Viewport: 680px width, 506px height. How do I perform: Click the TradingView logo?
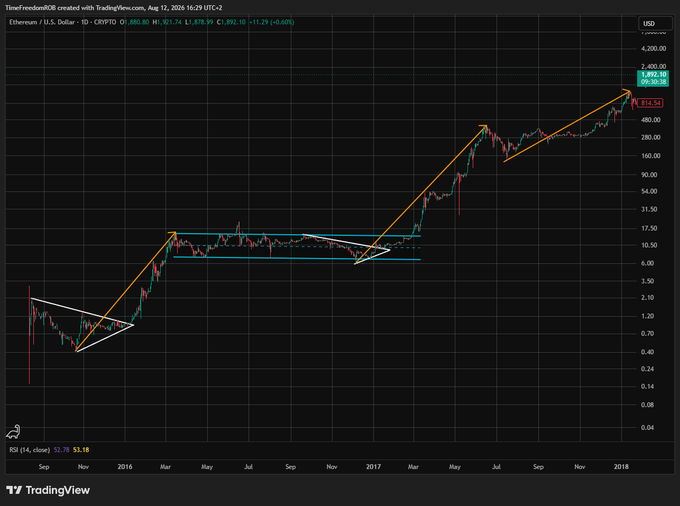coord(48,490)
